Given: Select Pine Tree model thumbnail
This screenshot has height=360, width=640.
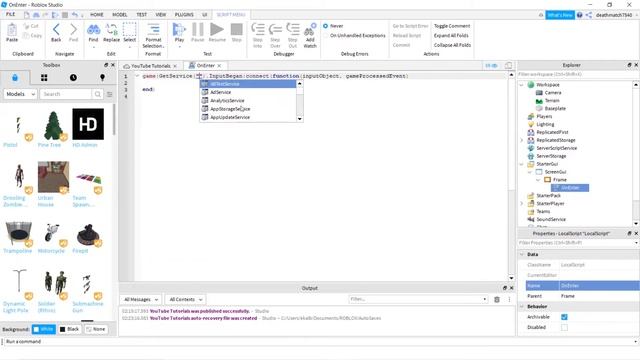Looking at the screenshot, I should 53,125.
